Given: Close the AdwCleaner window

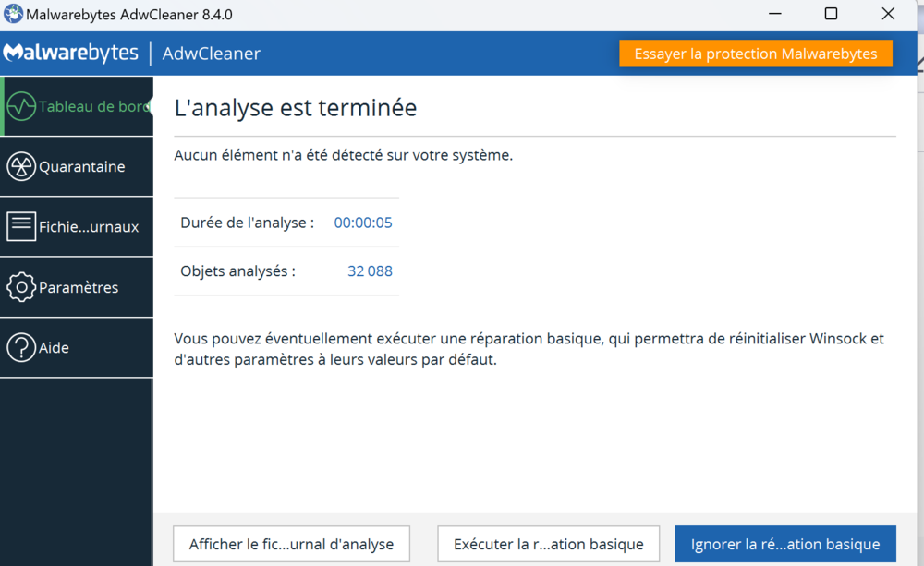Looking at the screenshot, I should 888,14.
